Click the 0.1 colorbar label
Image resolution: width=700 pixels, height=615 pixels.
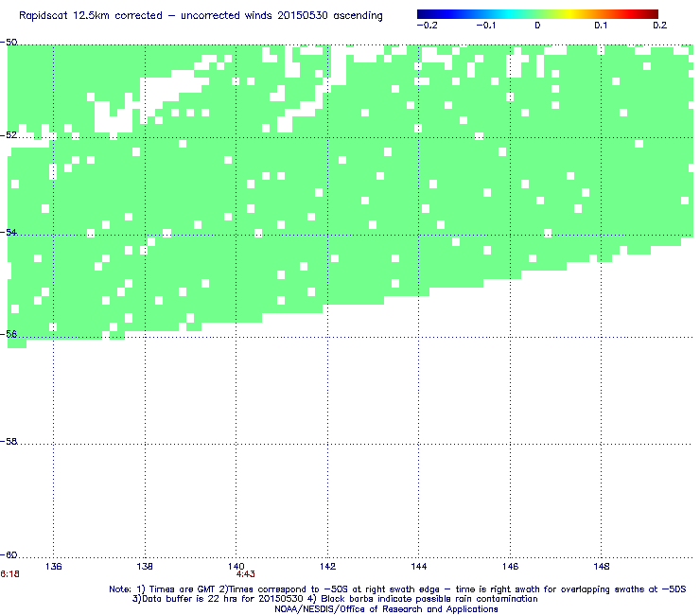coord(601,26)
